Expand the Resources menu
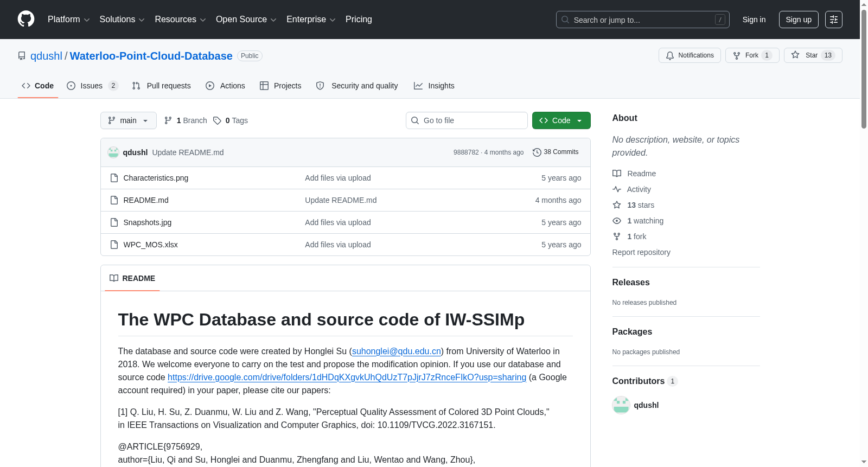Image resolution: width=868 pixels, height=467 pixels. pyautogui.click(x=180, y=20)
